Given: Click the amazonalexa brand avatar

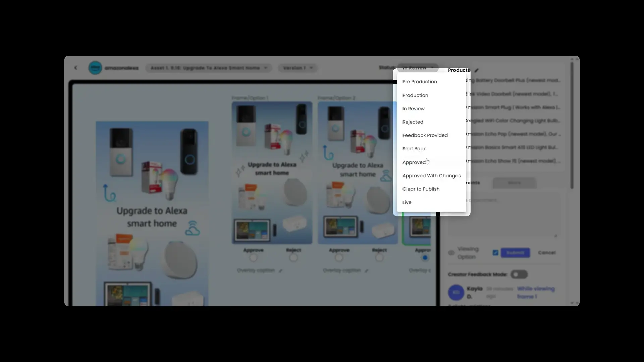Looking at the screenshot, I should point(96,68).
